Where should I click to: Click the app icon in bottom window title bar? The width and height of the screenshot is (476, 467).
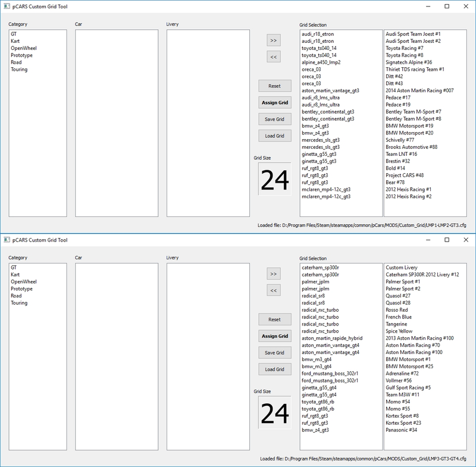click(x=7, y=240)
